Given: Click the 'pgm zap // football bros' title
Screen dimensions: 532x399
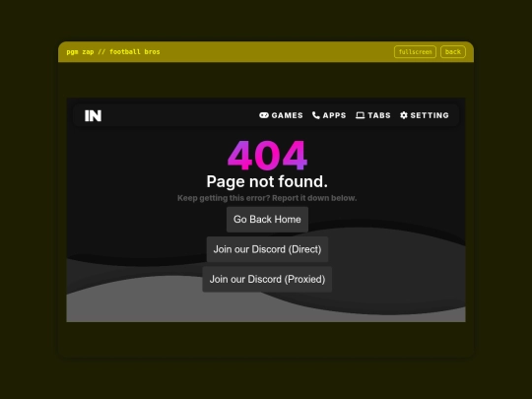Looking at the screenshot, I should [x=113, y=52].
